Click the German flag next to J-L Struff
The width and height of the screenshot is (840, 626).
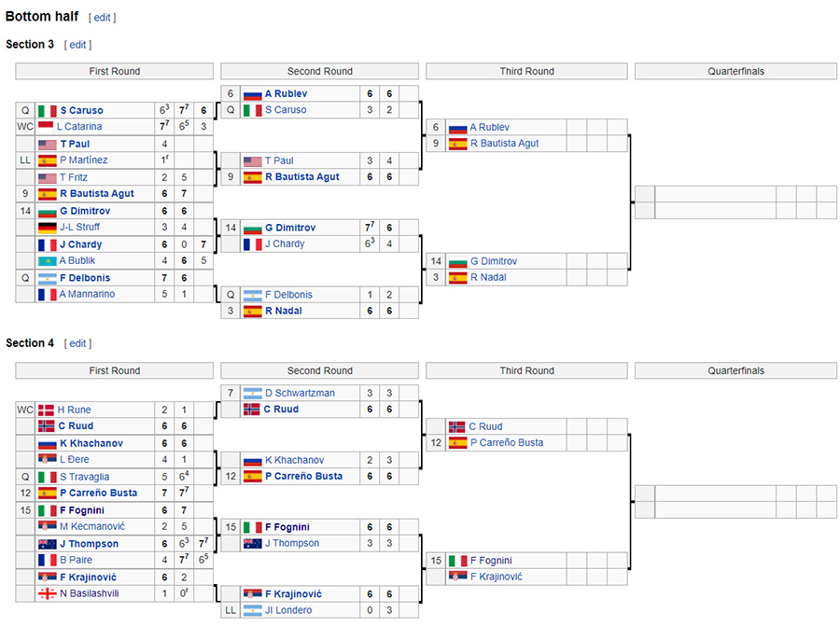(x=48, y=228)
